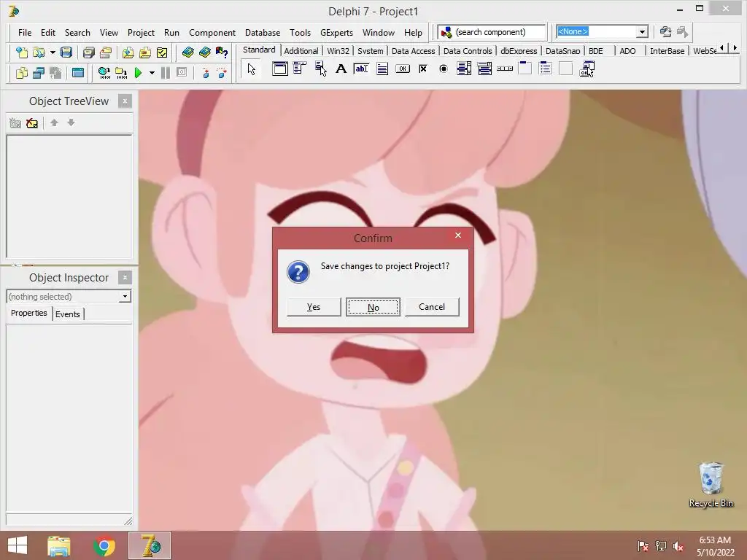Viewport: 747px width, 560px height.
Task: Close the Object Inspector panel
Action: pyautogui.click(x=125, y=278)
